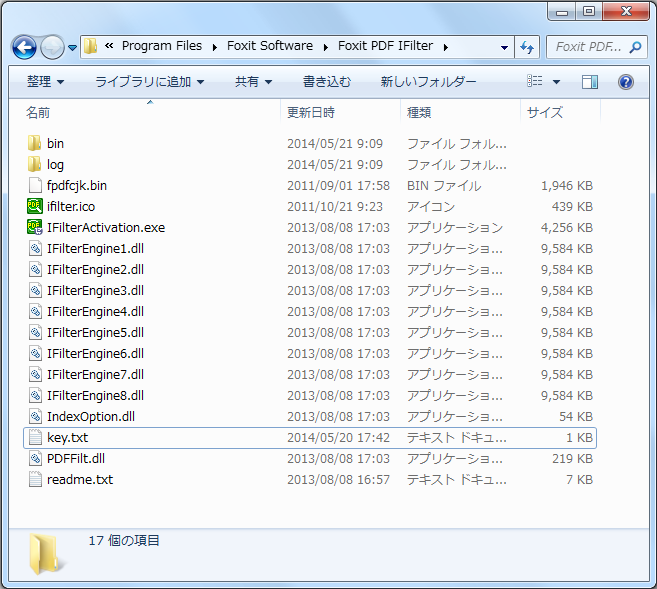Click the IFilterEngine8.dll file icon
Viewport: 657px width, 589px height.
tap(35, 395)
